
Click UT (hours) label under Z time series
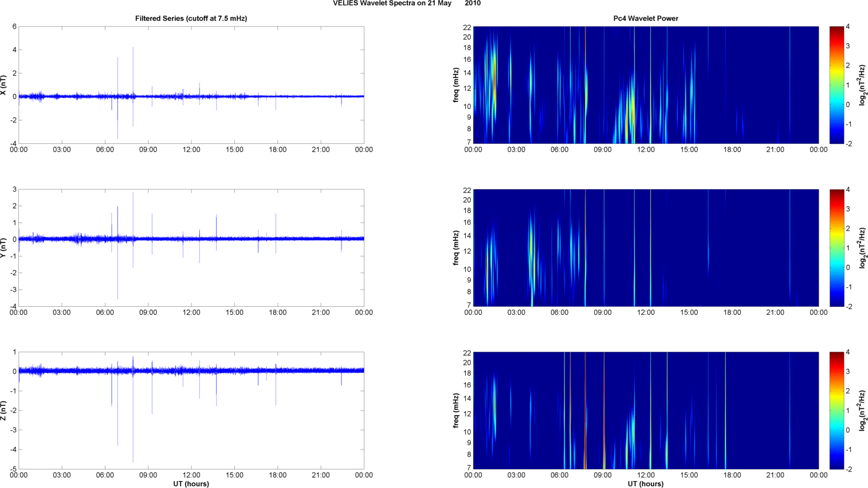(191, 484)
